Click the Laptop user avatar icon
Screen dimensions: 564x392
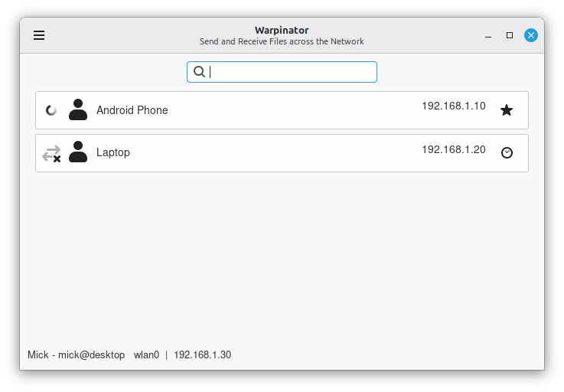coord(78,152)
